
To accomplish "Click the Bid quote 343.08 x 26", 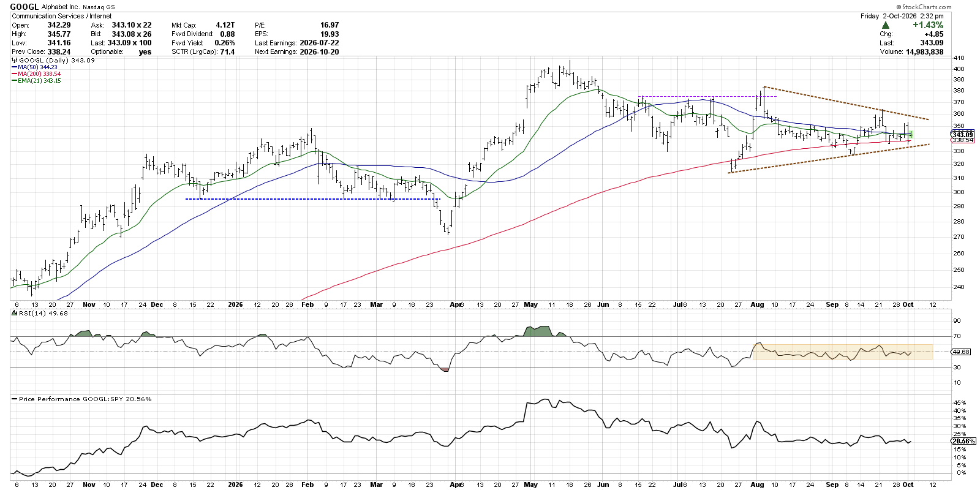I will tap(132, 34).
